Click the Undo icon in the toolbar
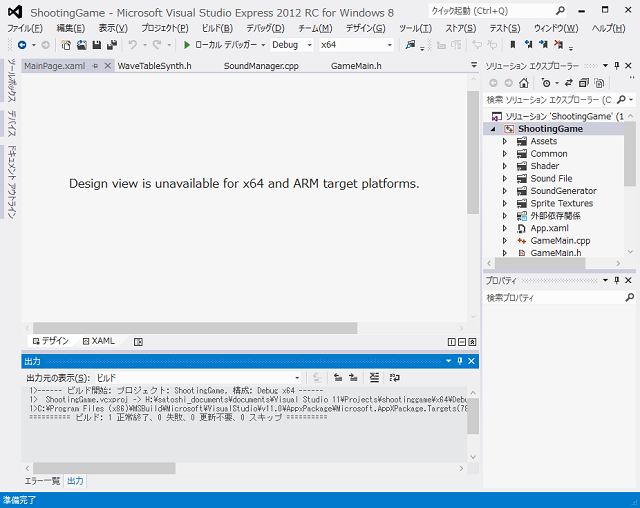 pyautogui.click(x=133, y=45)
